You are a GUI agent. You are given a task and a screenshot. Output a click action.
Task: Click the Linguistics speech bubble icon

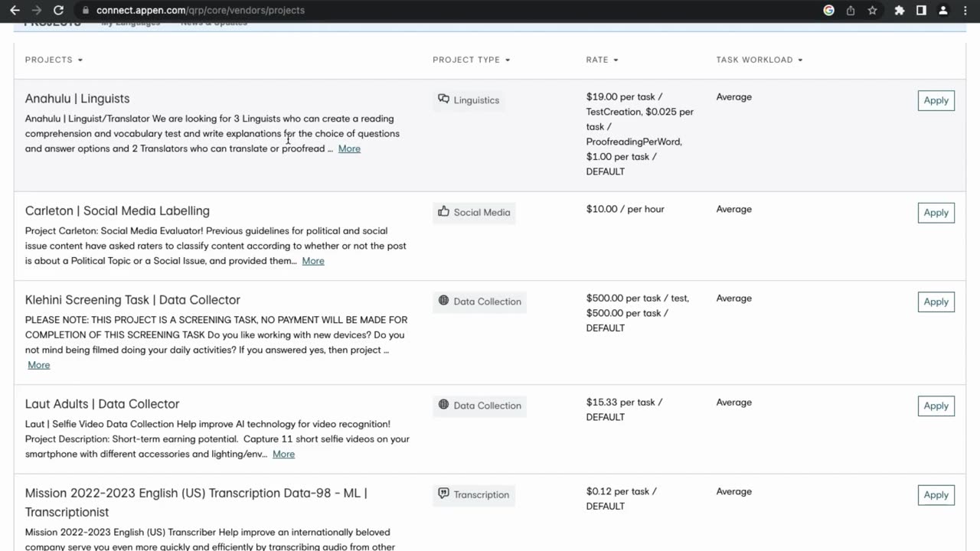pyautogui.click(x=443, y=99)
